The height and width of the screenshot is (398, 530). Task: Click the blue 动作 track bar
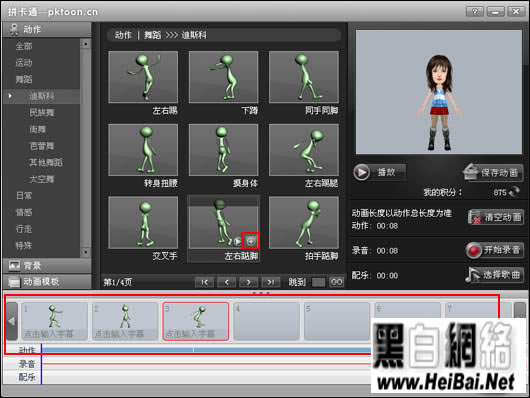click(x=206, y=350)
